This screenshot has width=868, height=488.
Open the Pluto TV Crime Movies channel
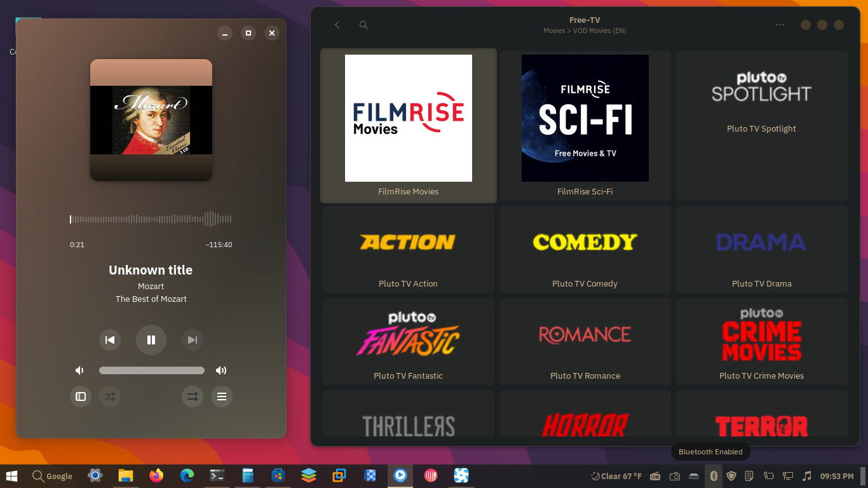[x=762, y=341]
